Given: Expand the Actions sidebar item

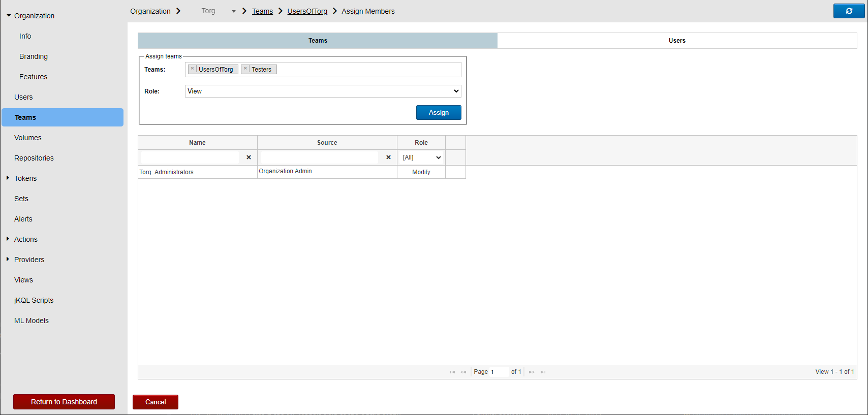Looking at the screenshot, I should pyautogui.click(x=8, y=239).
